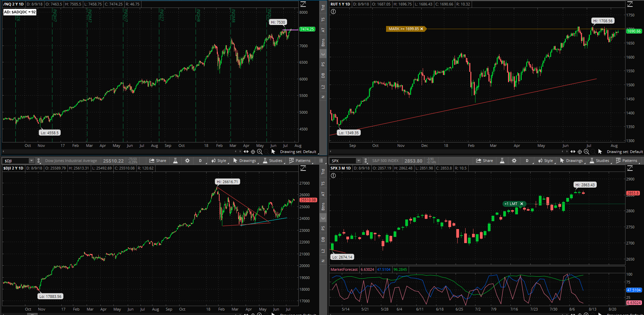Open the AT side tab beside the /NQ chart

pyautogui.click(x=323, y=30)
